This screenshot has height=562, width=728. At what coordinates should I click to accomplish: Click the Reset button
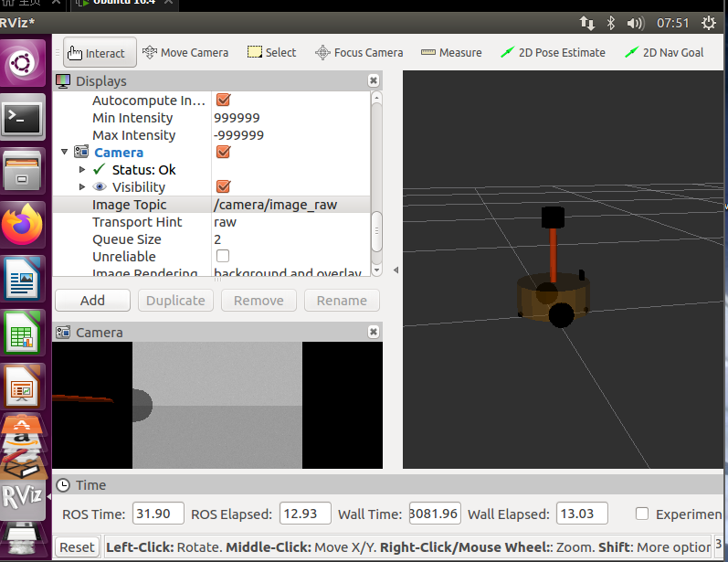[77, 547]
